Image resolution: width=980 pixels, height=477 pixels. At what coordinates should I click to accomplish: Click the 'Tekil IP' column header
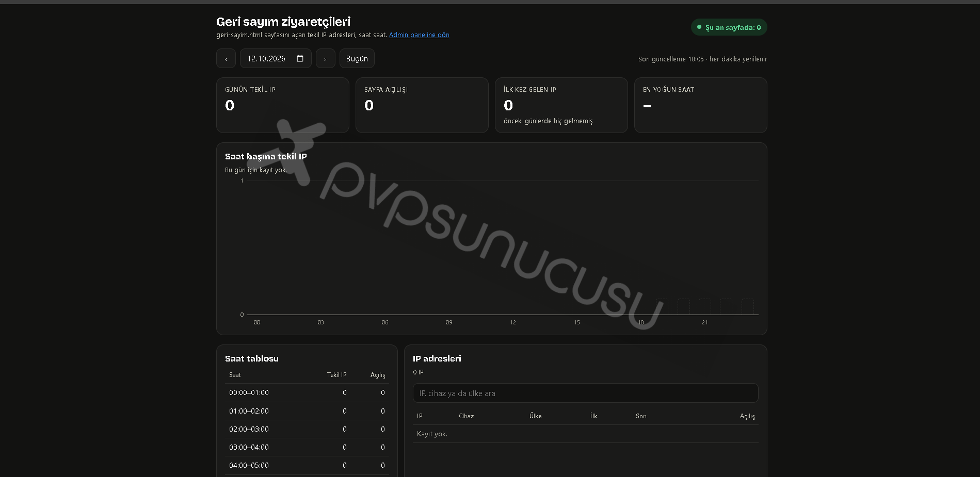tap(336, 375)
